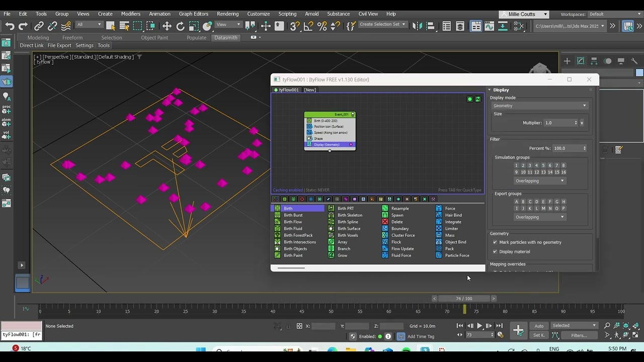The width and height of the screenshot is (644, 362).
Task: Toggle simulation group 1
Action: (x=516, y=165)
